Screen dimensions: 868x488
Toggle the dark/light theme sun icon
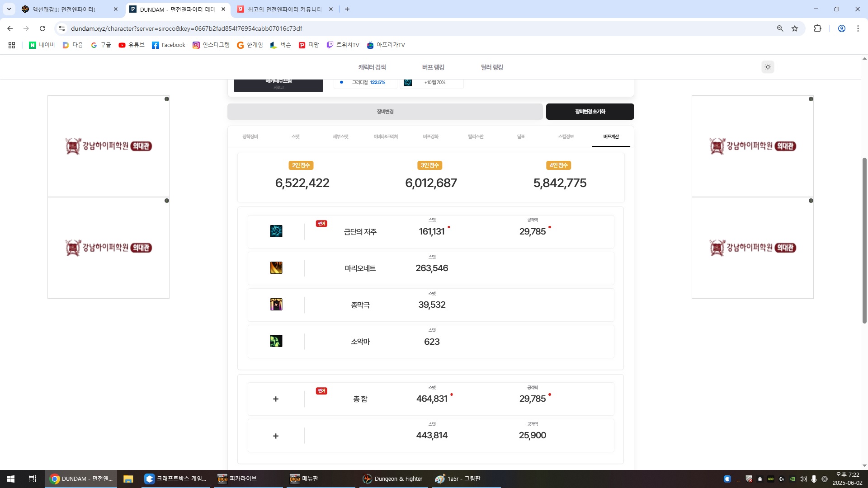tap(768, 67)
